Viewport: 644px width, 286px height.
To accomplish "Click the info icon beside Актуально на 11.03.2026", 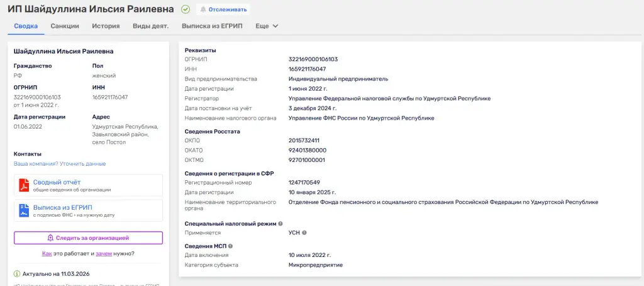I will [x=17, y=273].
